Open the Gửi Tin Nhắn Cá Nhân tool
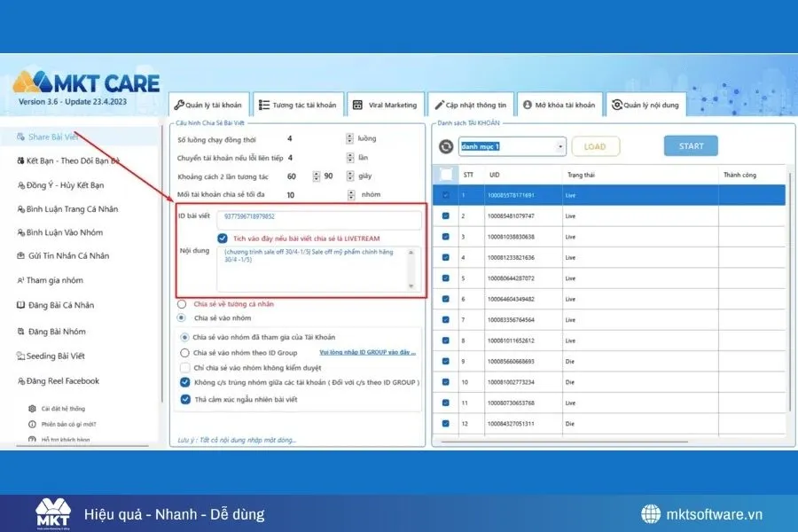 pyautogui.click(x=68, y=257)
